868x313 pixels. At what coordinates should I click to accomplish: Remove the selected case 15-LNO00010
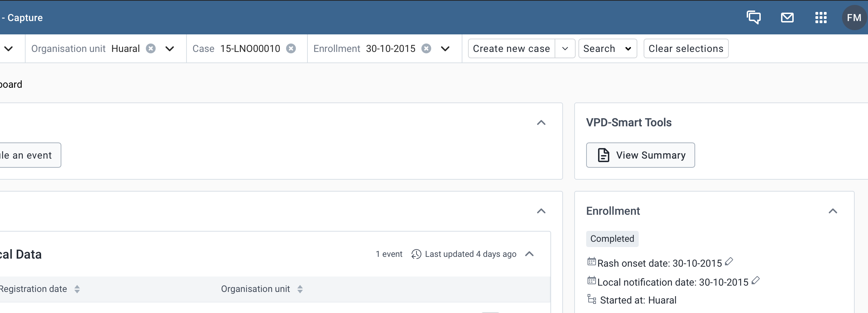coord(291,48)
